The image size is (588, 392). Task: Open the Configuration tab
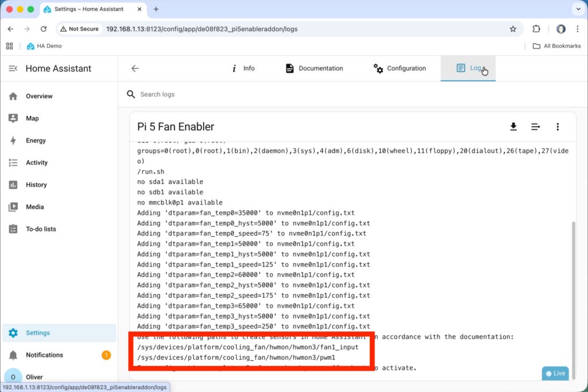point(400,68)
